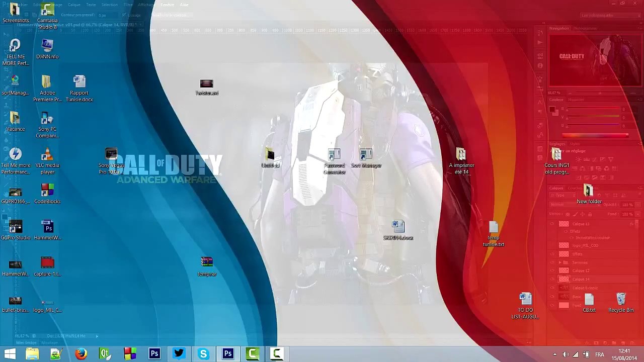The image size is (644, 362).
Task: Open Notepad++ from the taskbar
Action: point(56,354)
